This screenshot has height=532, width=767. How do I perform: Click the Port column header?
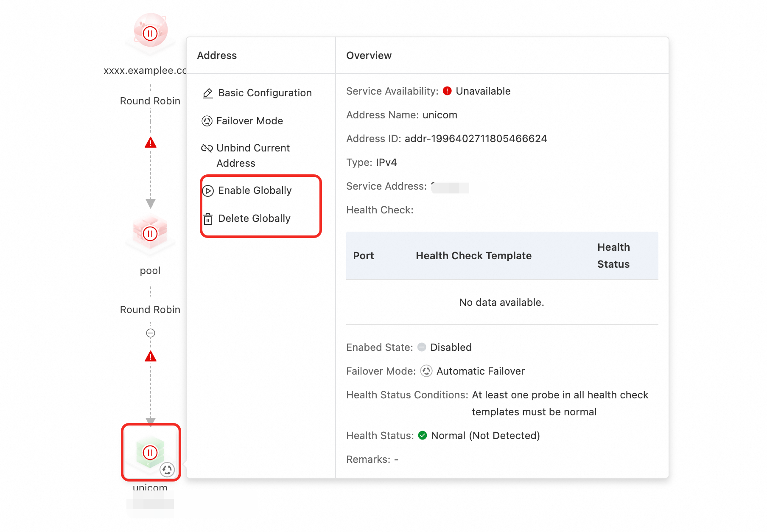pos(364,256)
